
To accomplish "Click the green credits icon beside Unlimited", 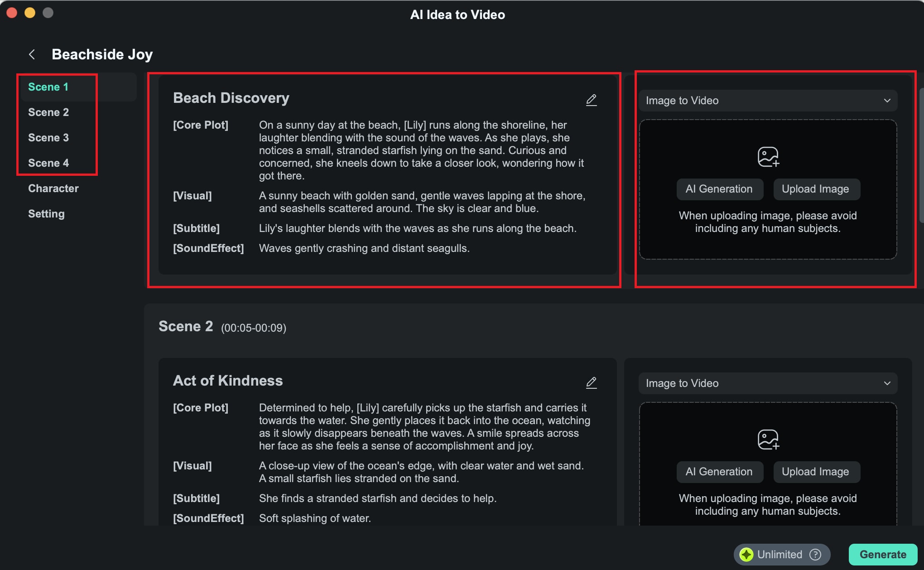I will 746,555.
